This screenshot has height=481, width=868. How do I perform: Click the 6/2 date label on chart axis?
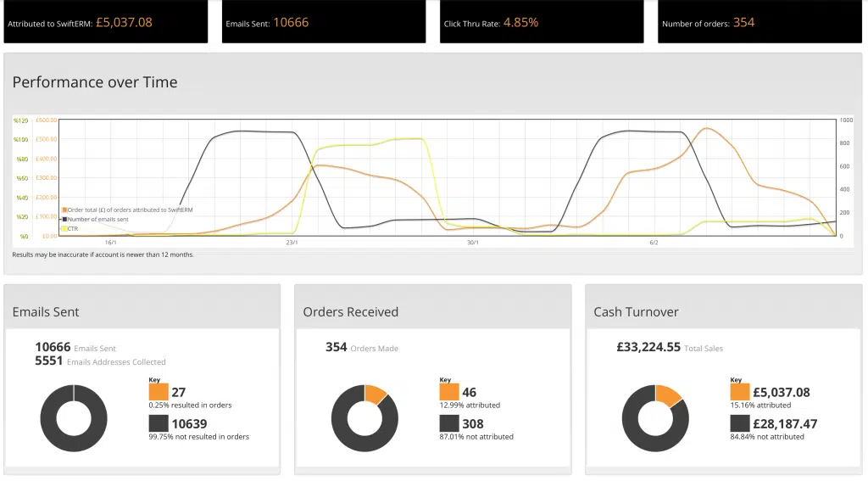coord(654,243)
